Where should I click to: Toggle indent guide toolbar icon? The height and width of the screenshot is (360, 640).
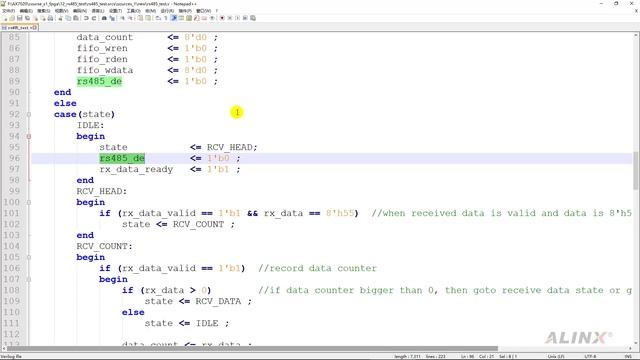(173, 18)
